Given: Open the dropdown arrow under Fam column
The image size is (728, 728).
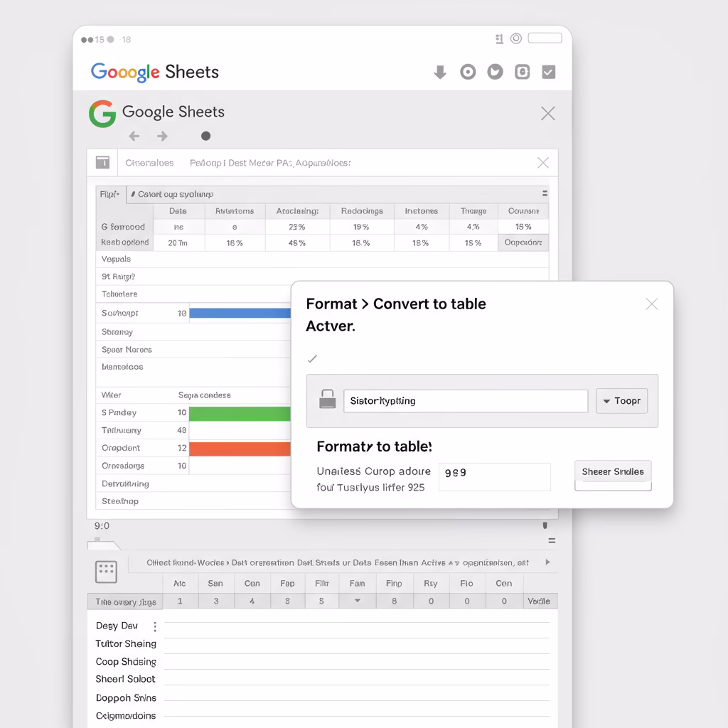Looking at the screenshot, I should tap(357, 601).
